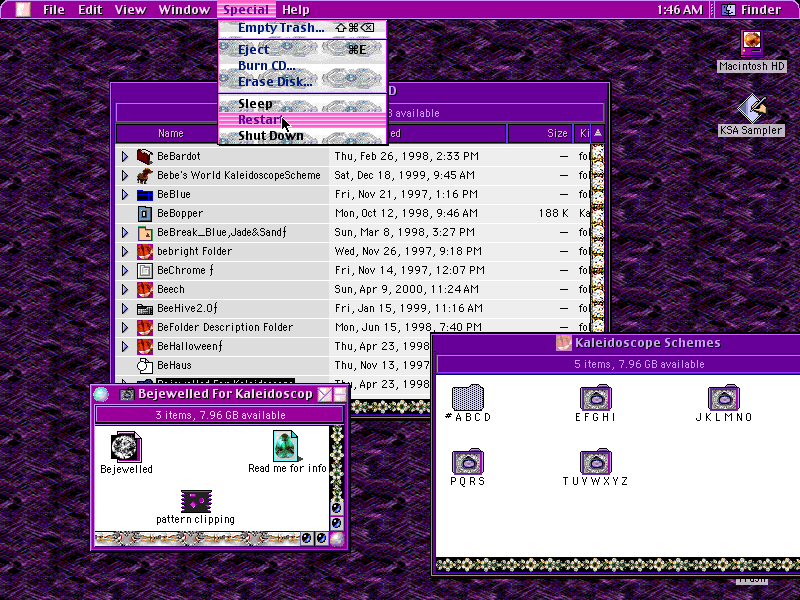This screenshot has width=800, height=600.
Task: Expand the BeHalloween disclosure triangle
Action: 124,346
